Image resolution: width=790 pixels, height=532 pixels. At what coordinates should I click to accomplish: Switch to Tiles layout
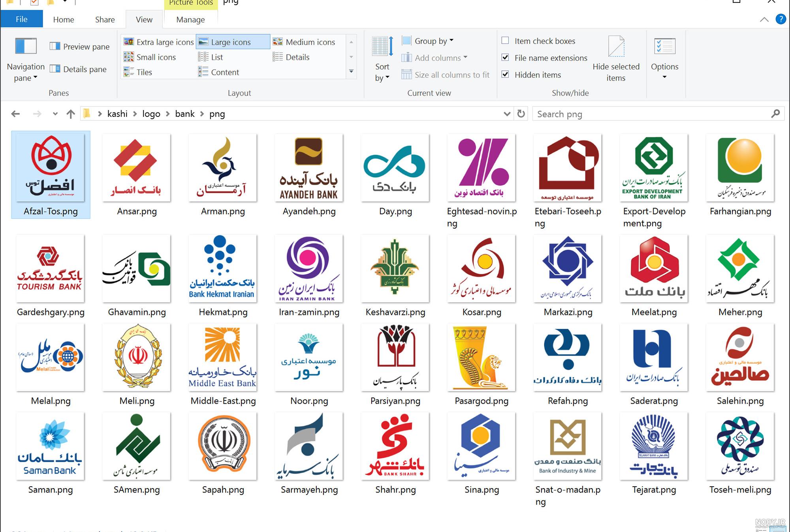click(138, 72)
